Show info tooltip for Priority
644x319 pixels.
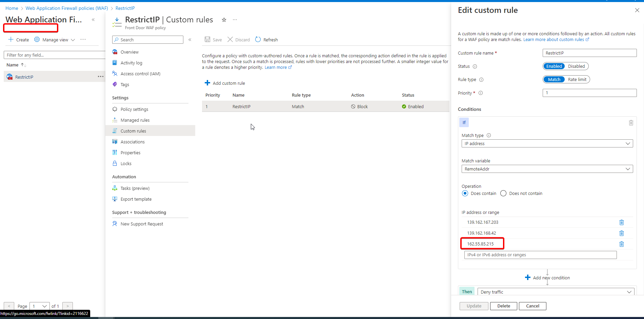coord(481,93)
